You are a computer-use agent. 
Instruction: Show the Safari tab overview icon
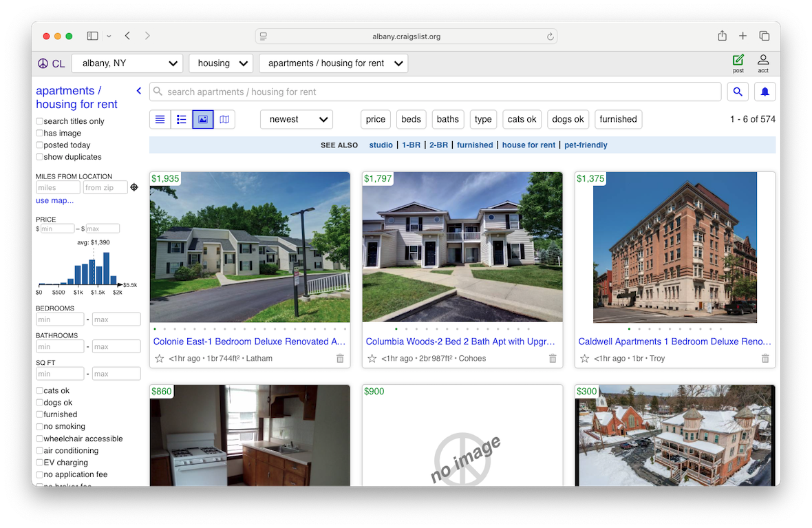click(x=765, y=36)
